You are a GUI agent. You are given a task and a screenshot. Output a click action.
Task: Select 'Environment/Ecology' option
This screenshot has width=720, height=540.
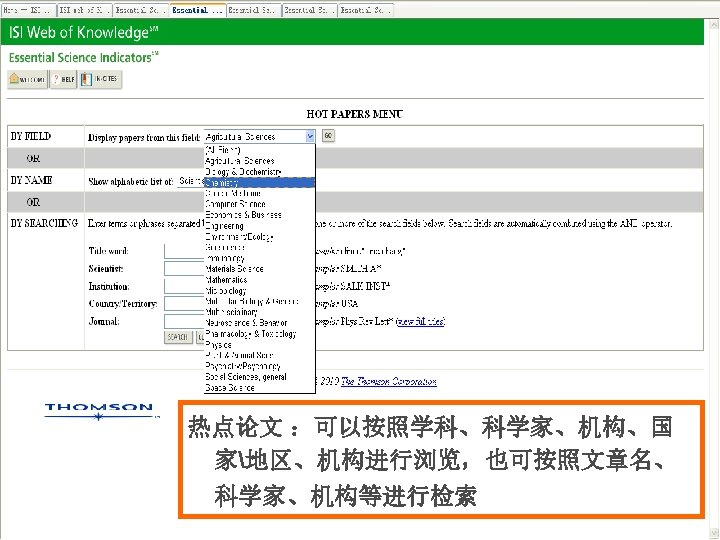[x=259, y=237]
